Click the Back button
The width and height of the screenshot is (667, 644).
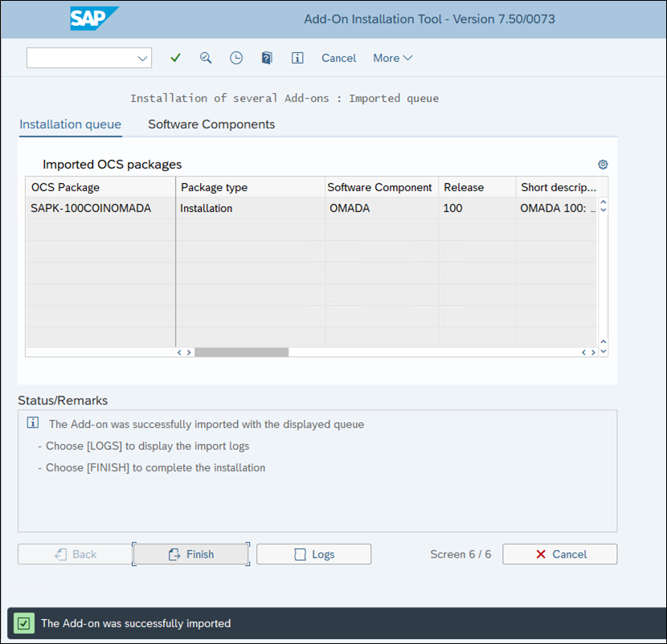76,554
